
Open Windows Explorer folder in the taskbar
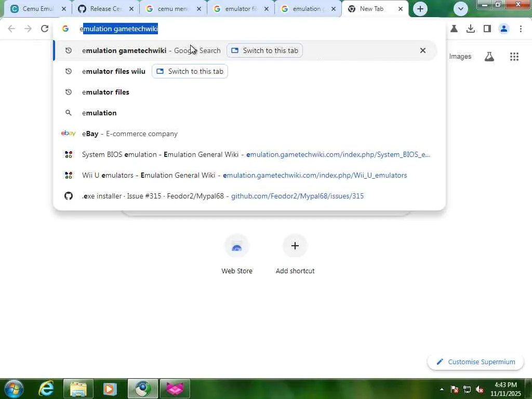point(78,389)
